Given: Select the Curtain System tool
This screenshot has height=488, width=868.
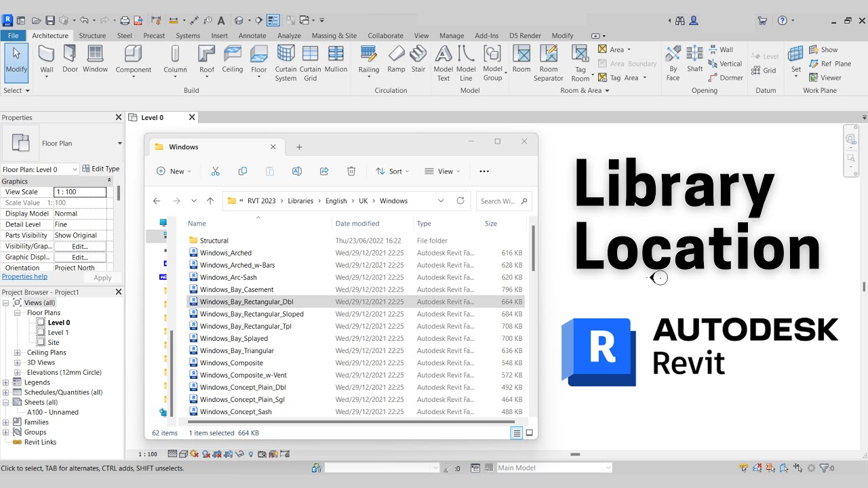Looking at the screenshot, I should (x=285, y=64).
